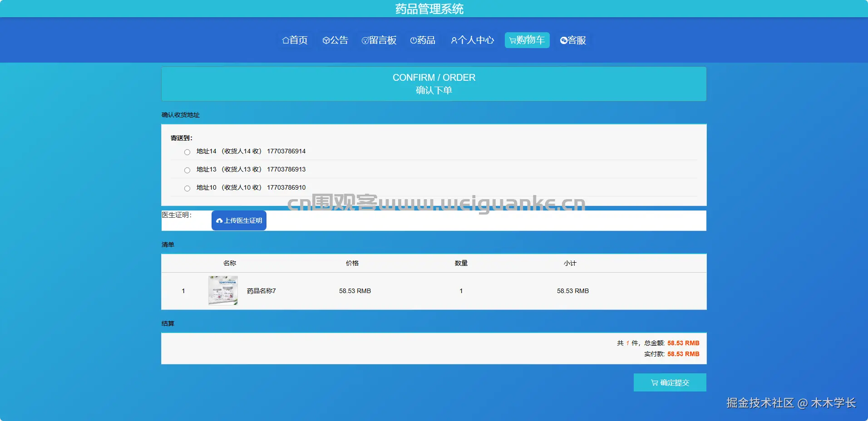Navigate to the 药品 medicines page

423,40
